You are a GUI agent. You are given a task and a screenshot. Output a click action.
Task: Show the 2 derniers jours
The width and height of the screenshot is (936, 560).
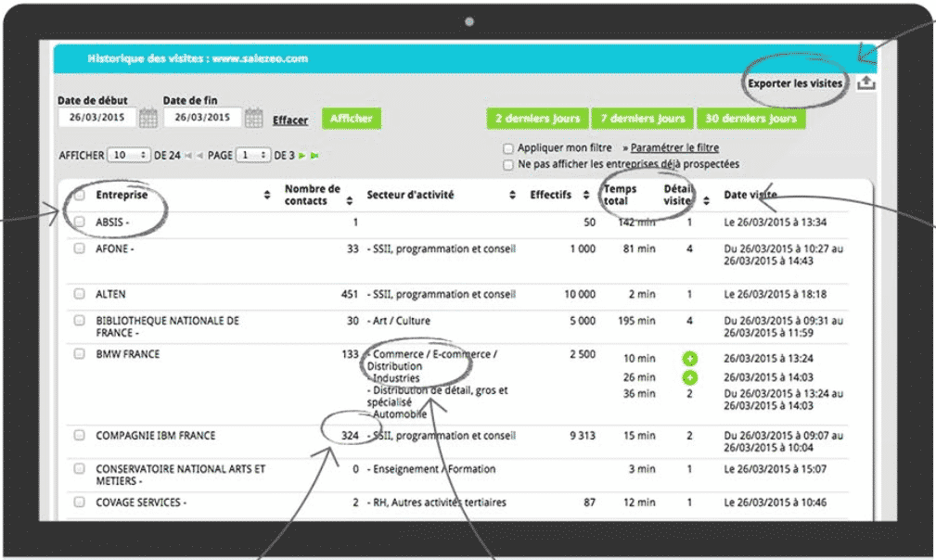pos(537,118)
